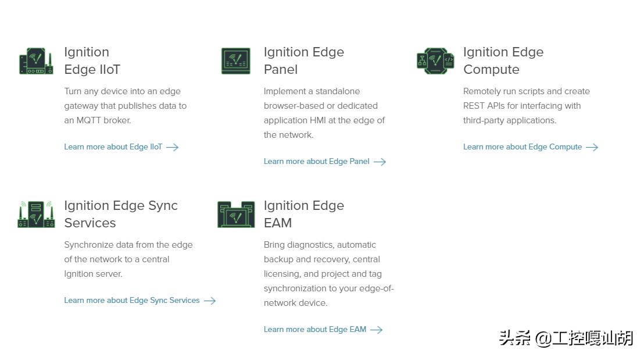Select the Ignition Edge Compute heading
Viewport: 644px width, 357px height.
[503, 60]
